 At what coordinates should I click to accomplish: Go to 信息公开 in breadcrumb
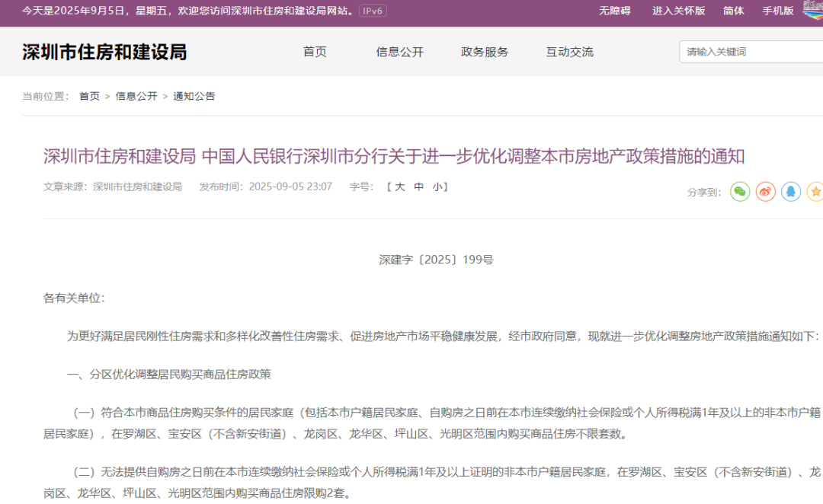coord(136,96)
